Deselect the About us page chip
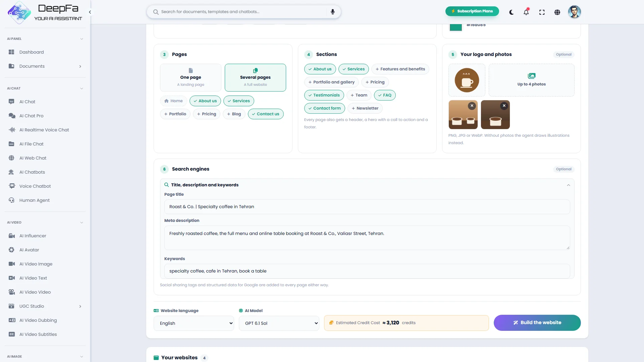This screenshot has height=362, width=644. tap(205, 101)
